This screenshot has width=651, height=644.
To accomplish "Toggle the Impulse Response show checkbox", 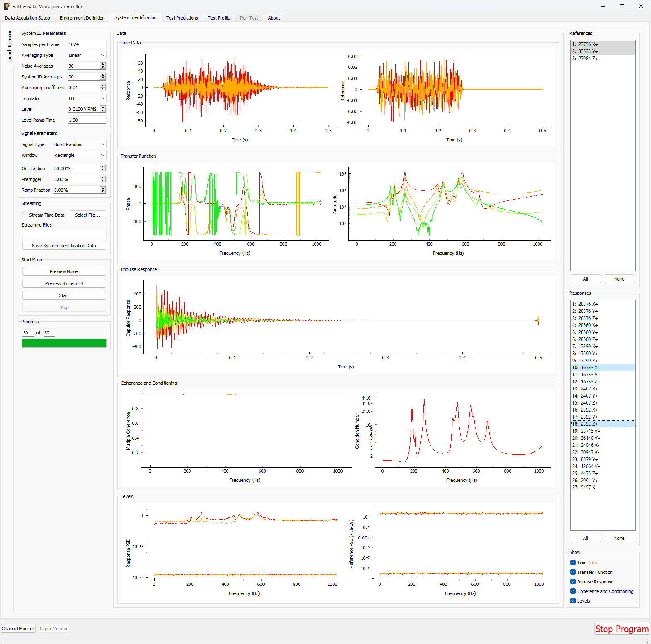I will 573,582.
